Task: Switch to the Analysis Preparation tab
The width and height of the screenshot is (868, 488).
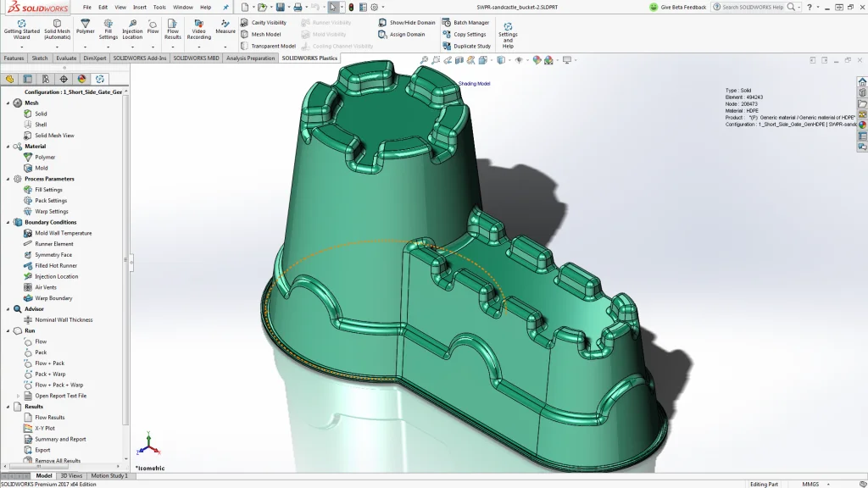Action: (x=250, y=58)
